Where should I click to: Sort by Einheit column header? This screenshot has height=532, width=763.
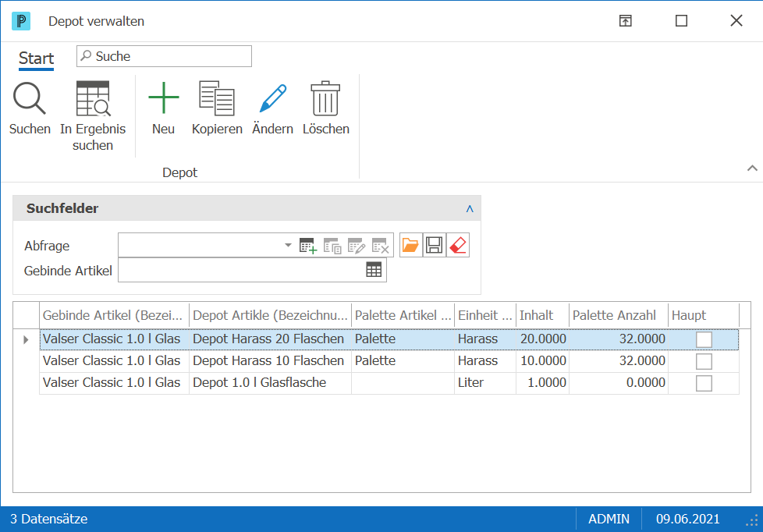[485, 315]
